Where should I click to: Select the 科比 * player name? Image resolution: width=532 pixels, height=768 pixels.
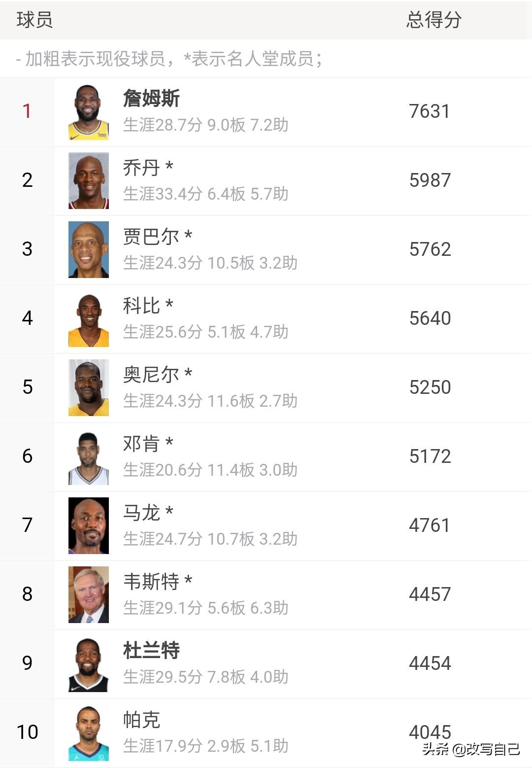148,306
